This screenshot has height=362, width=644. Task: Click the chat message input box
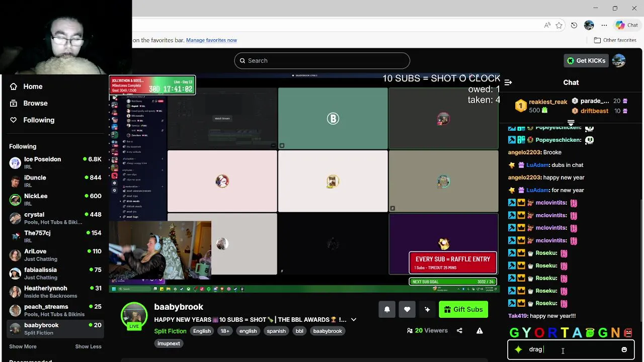click(x=571, y=349)
